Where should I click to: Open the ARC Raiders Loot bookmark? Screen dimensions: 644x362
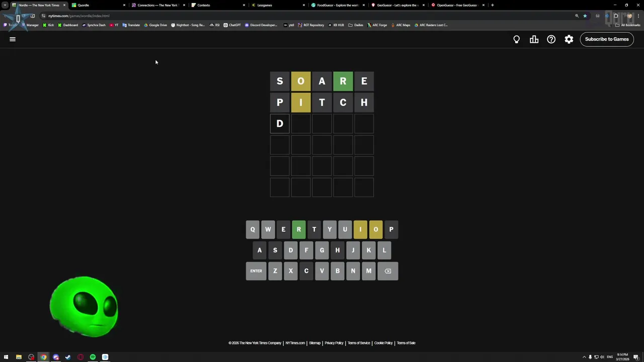point(431,25)
